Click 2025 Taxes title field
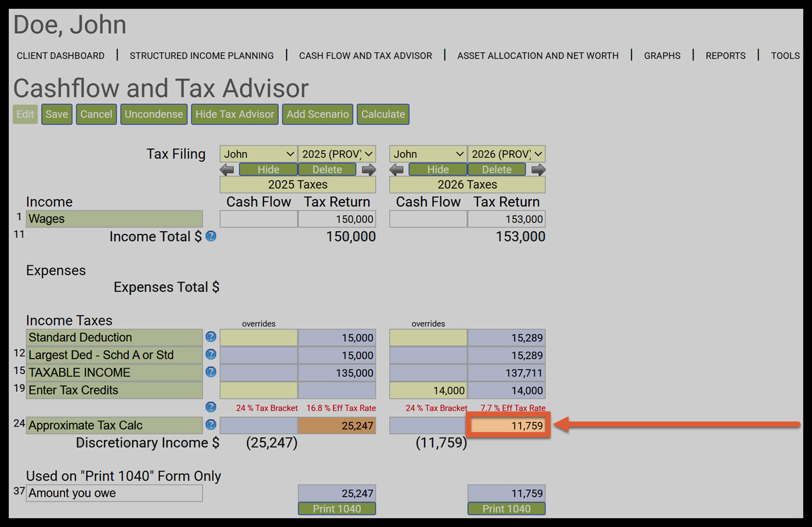The image size is (812, 527). pos(298,185)
